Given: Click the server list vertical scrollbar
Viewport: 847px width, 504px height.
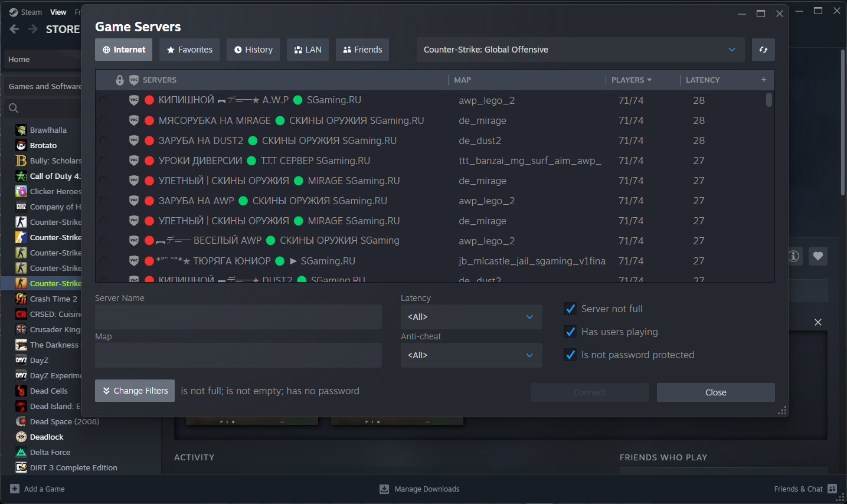Looking at the screenshot, I should point(769,99).
